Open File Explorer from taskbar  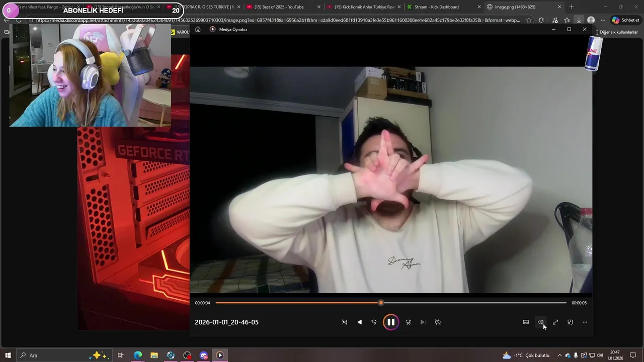[154, 355]
